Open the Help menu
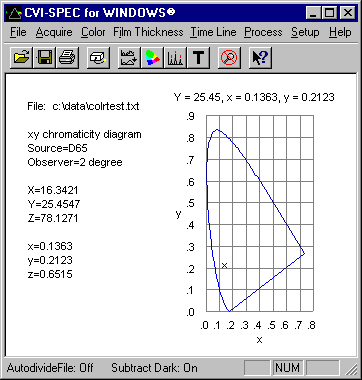This screenshot has height=380, width=362. (x=340, y=32)
